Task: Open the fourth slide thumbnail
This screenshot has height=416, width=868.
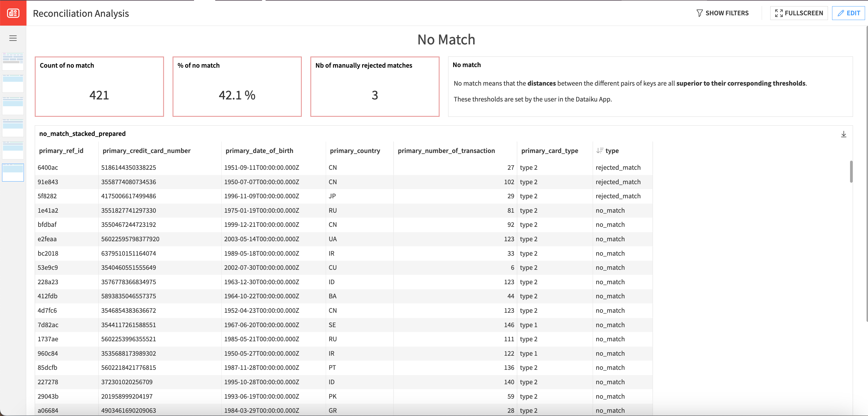Action: point(13,128)
